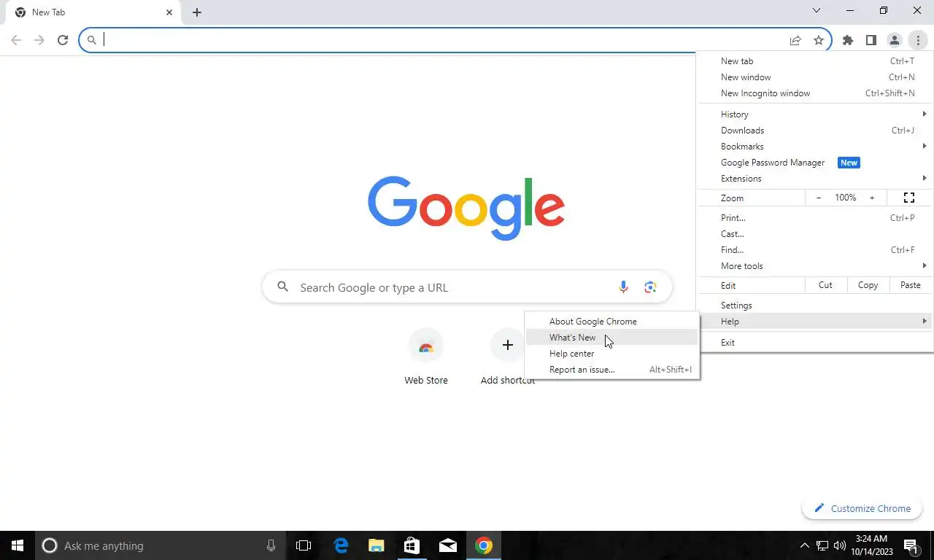Start voice search with the microphone icon

tap(623, 287)
